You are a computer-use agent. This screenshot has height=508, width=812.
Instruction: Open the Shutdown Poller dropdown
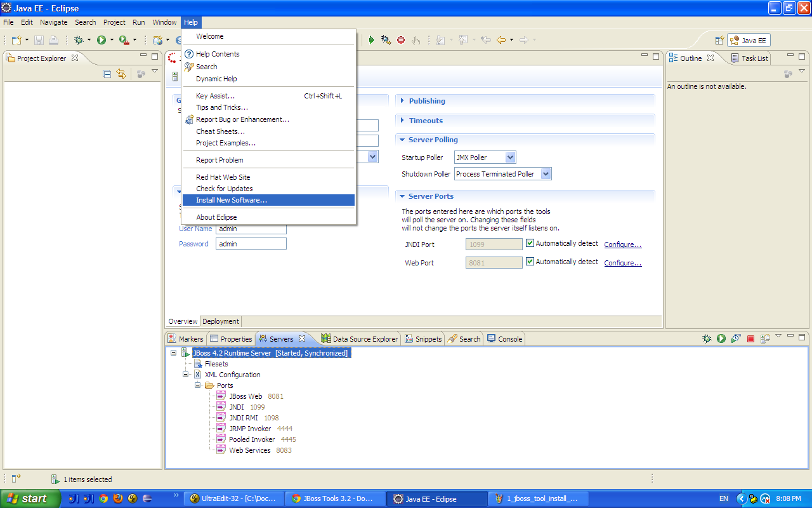(x=547, y=173)
